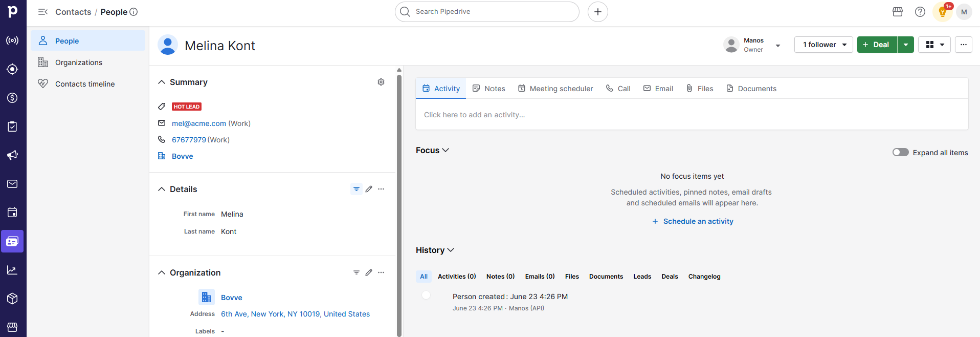Click the People info icon
The height and width of the screenshot is (337, 980).
point(133,12)
